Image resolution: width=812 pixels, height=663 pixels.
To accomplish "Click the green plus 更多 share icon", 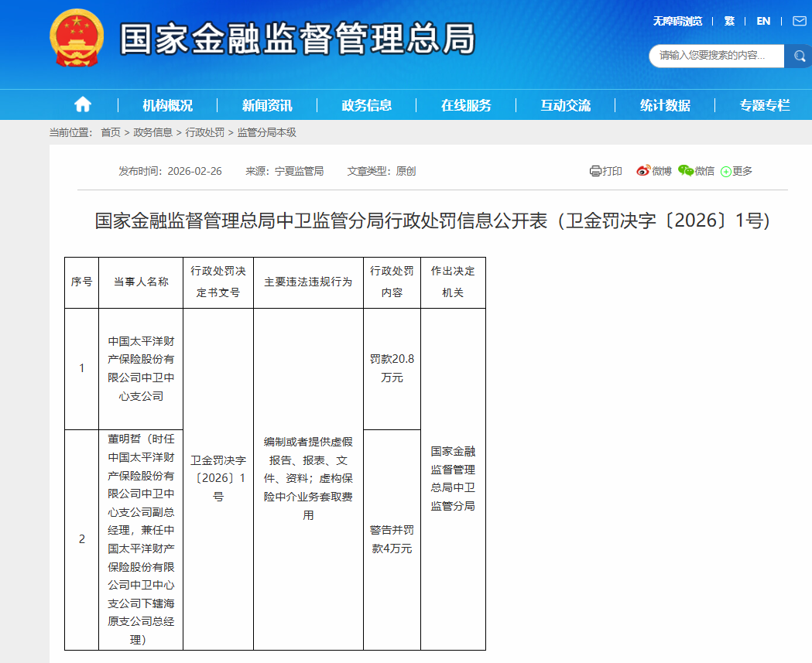I will 726,172.
